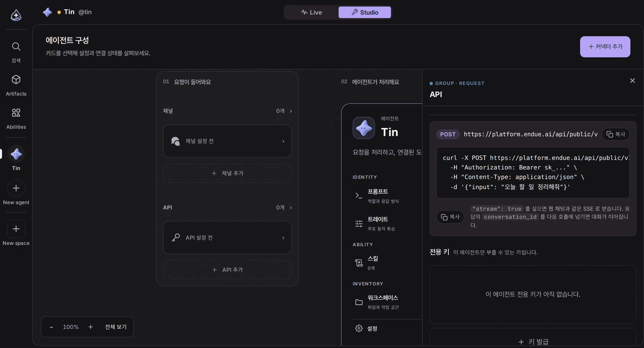Open the 설정 gear item
Viewport: 644px width, 348px height.
[366, 328]
